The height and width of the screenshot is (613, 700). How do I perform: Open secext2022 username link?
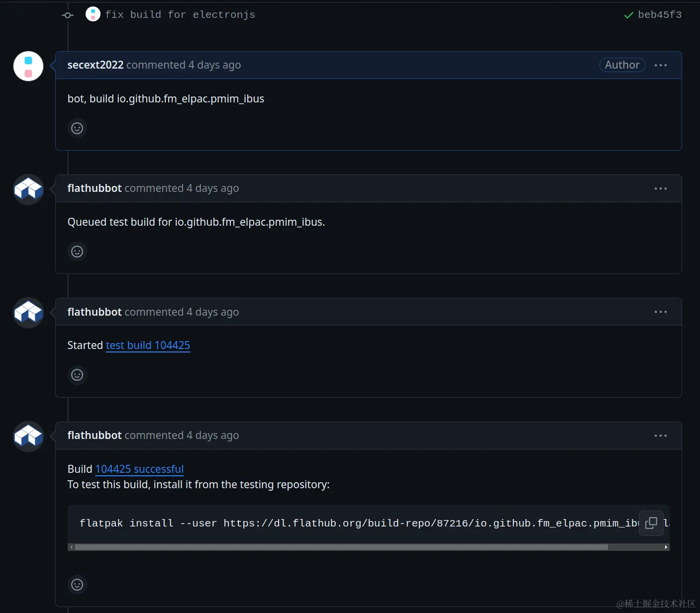[x=96, y=65]
